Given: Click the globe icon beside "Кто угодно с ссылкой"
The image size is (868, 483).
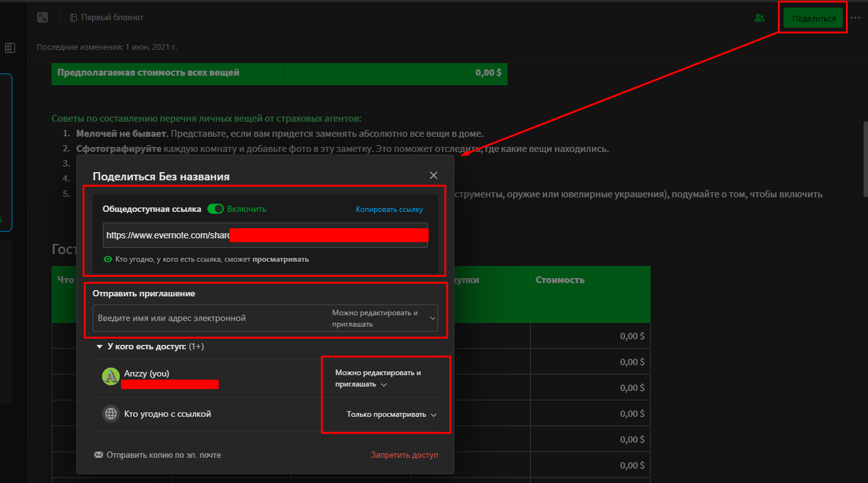Looking at the screenshot, I should tap(110, 414).
